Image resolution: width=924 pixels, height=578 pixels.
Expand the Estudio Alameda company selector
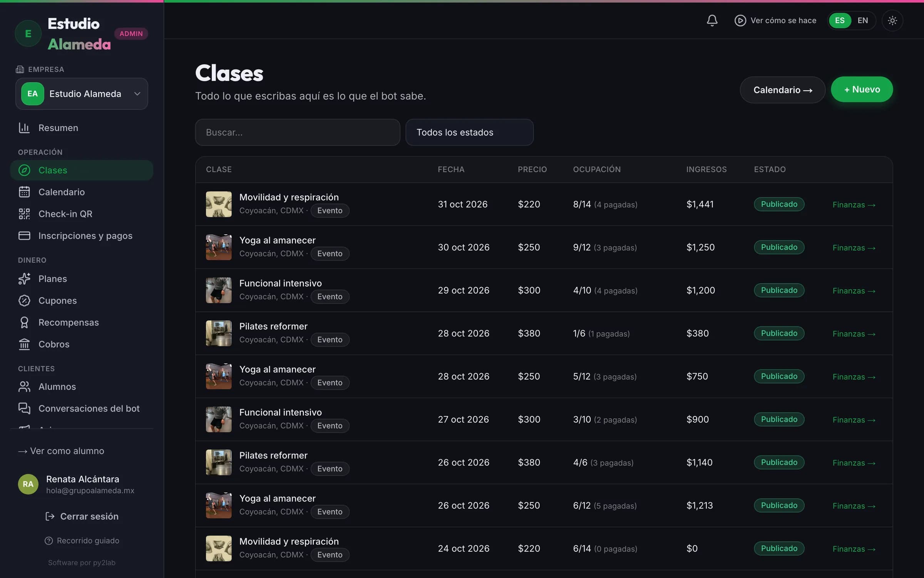82,94
